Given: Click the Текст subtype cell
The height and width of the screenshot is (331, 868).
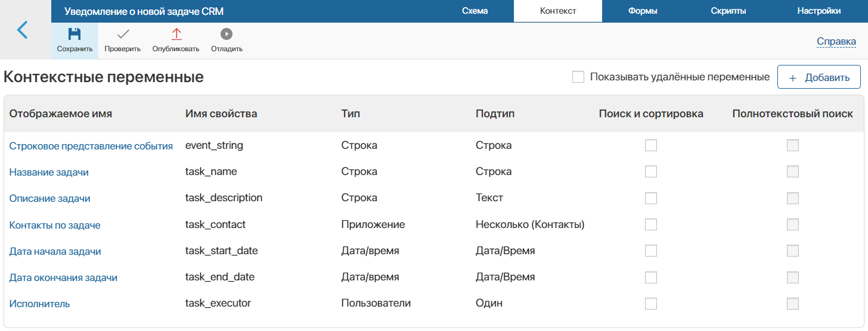Looking at the screenshot, I should pyautogui.click(x=489, y=198).
